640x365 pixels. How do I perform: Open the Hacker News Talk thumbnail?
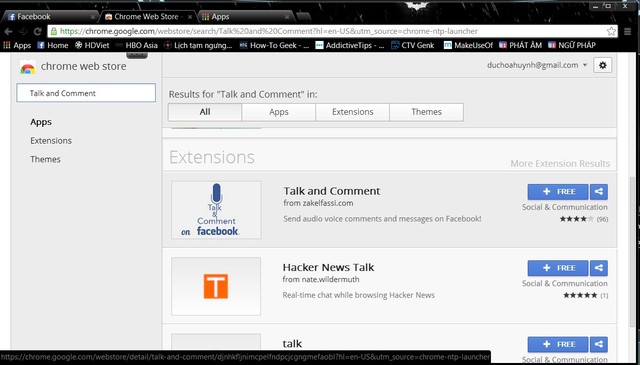(x=216, y=286)
